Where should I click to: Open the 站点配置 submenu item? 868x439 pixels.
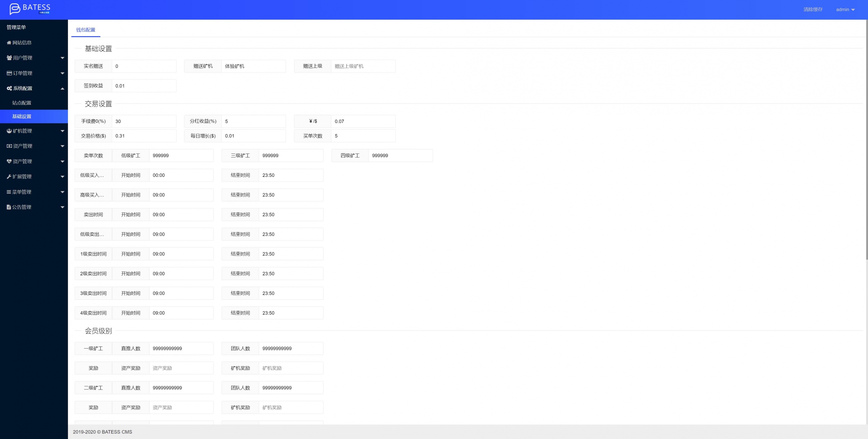(x=22, y=103)
